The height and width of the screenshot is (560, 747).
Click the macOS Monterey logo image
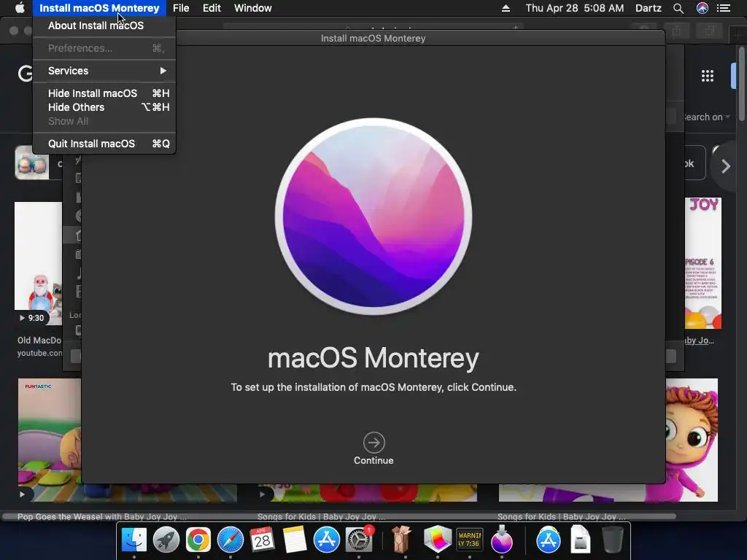click(x=373, y=216)
